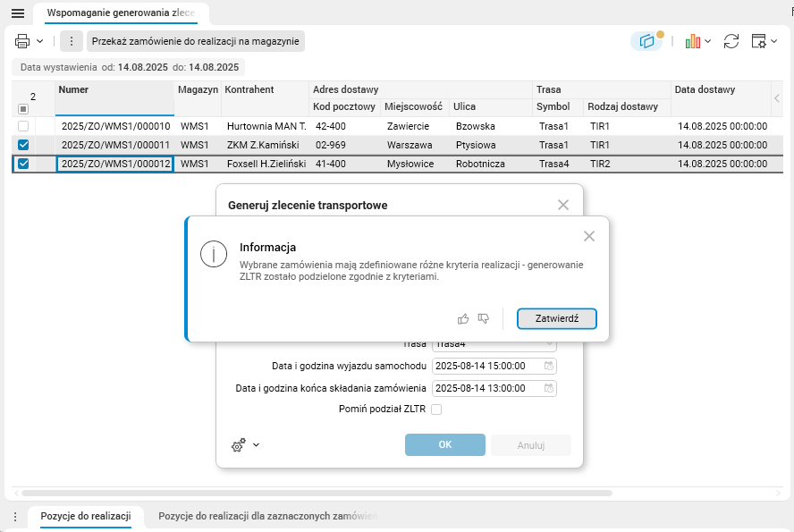Expand the print options arrow
This screenshot has width=794, height=532.
(x=39, y=41)
